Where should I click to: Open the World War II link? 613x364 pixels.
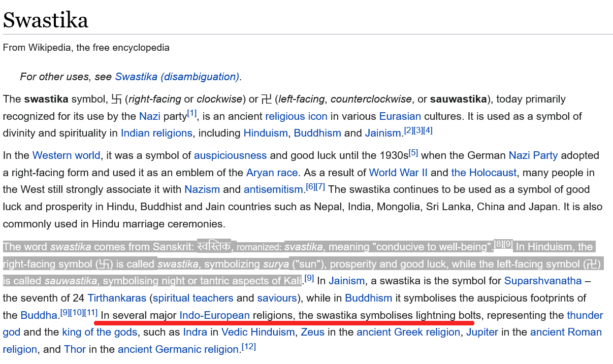[399, 173]
